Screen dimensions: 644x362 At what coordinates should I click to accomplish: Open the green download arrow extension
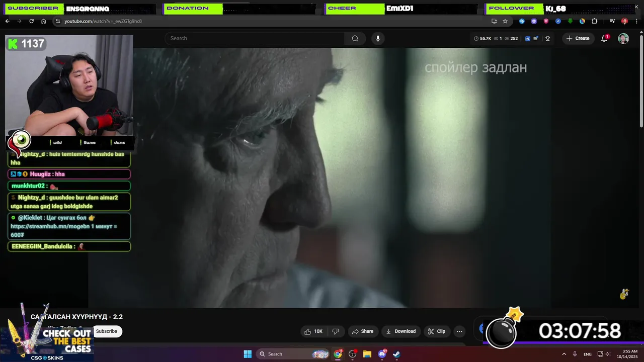pos(570,21)
